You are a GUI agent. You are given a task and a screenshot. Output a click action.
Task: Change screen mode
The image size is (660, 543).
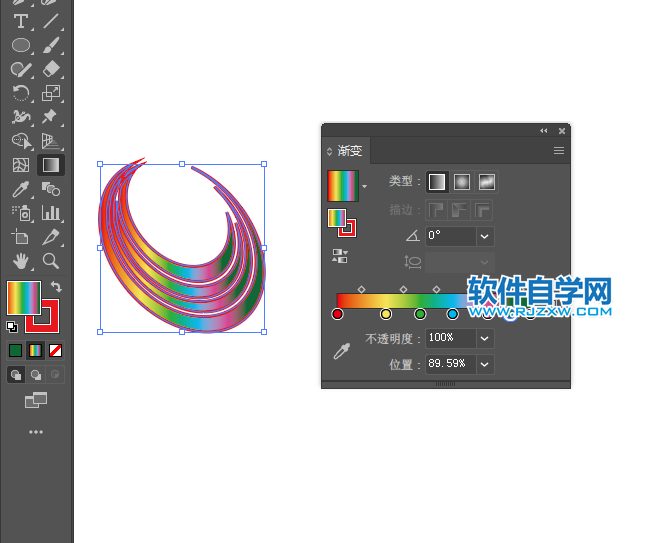(36, 400)
